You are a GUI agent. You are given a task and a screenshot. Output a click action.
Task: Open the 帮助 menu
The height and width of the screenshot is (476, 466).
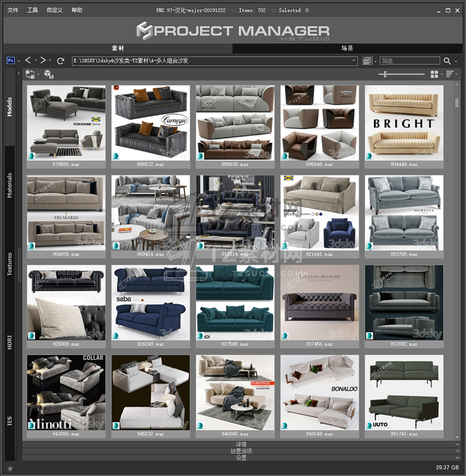(77, 10)
